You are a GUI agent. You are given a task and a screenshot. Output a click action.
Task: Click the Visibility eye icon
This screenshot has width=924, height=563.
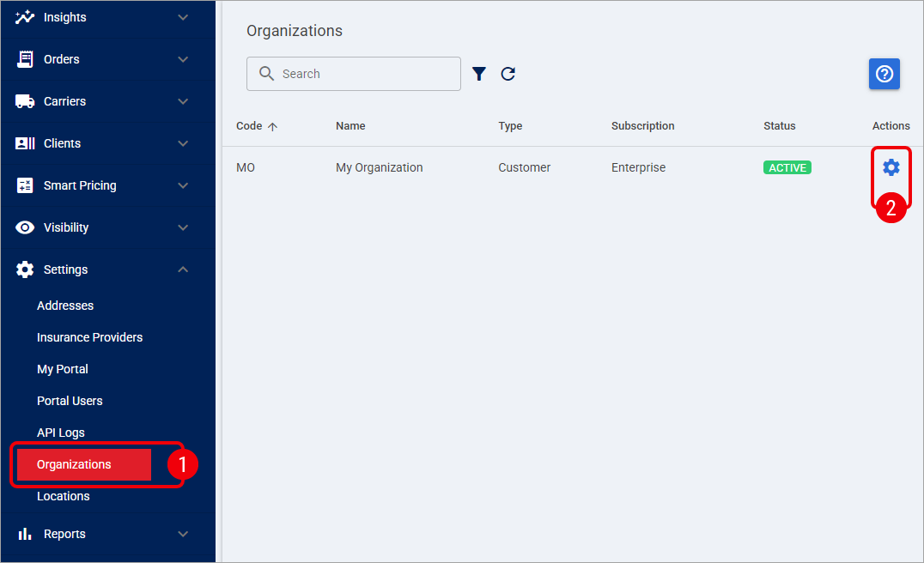coord(25,227)
